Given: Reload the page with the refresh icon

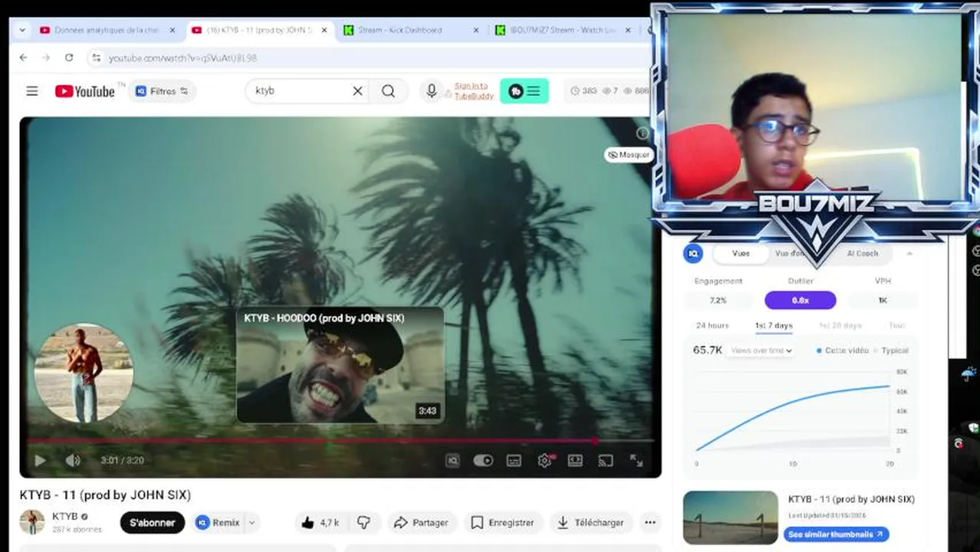Looking at the screenshot, I should click(69, 58).
